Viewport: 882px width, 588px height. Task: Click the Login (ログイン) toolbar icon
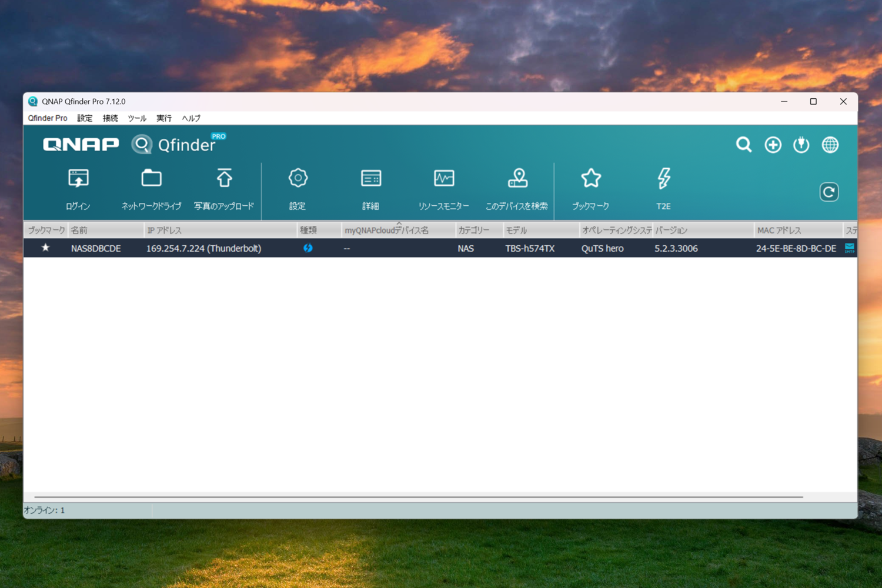78,178
